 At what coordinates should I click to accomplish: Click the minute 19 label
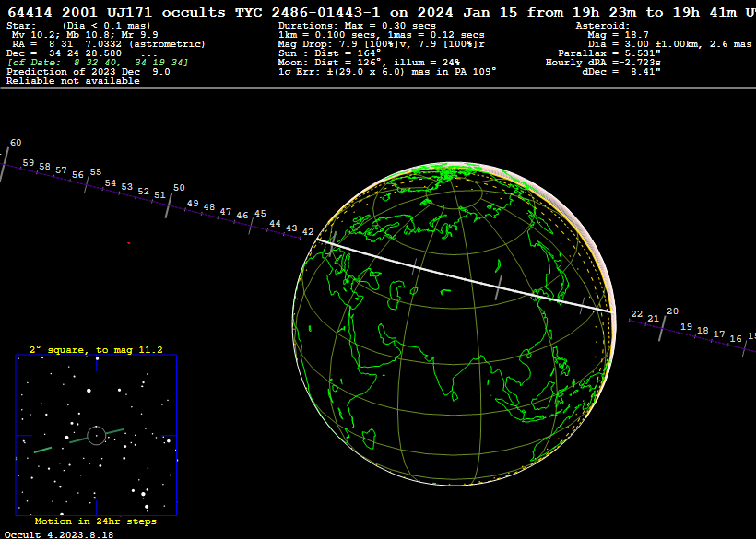click(x=687, y=326)
